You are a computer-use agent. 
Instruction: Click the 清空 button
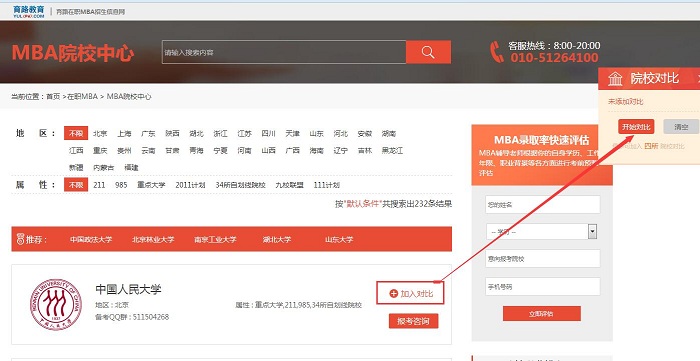(x=681, y=127)
